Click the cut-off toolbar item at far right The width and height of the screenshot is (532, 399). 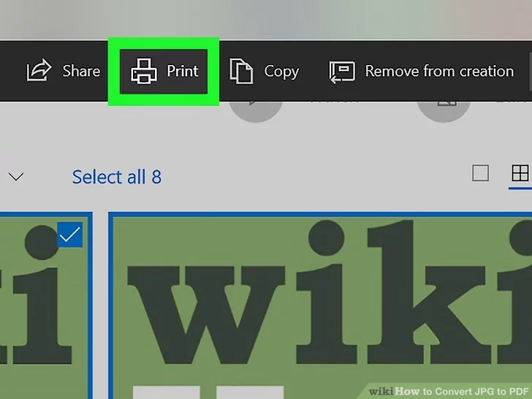tap(528, 71)
